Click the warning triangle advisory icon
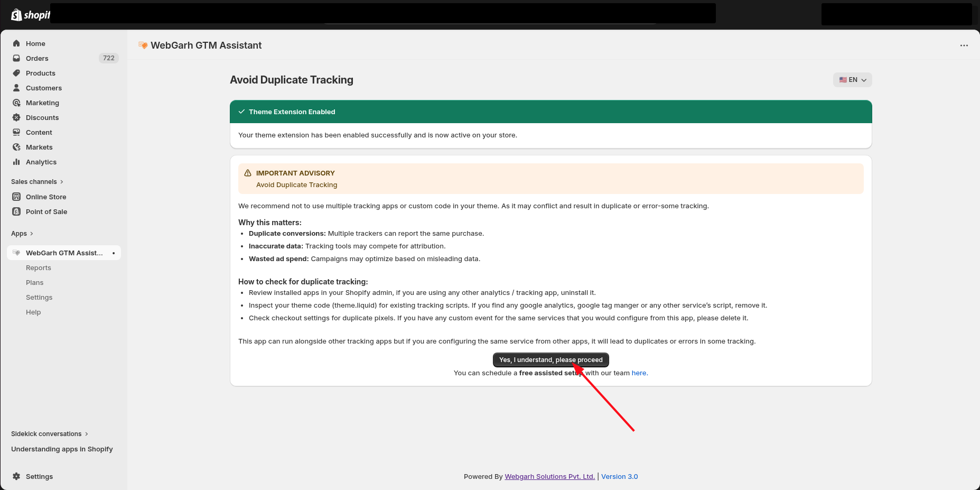 click(248, 173)
